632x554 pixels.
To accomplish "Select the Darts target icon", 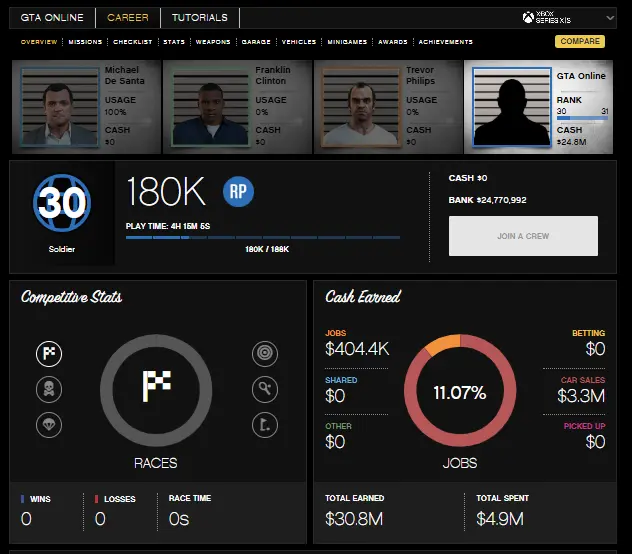I will coord(262,353).
